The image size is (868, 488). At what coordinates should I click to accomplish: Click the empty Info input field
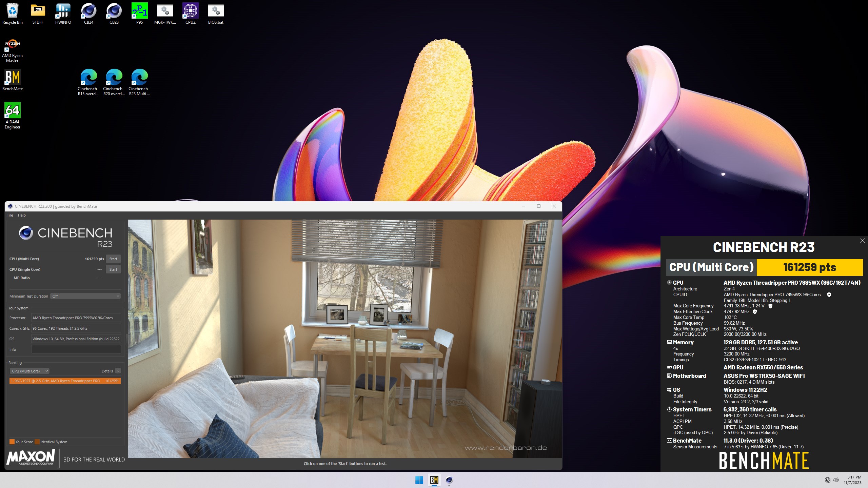76,349
